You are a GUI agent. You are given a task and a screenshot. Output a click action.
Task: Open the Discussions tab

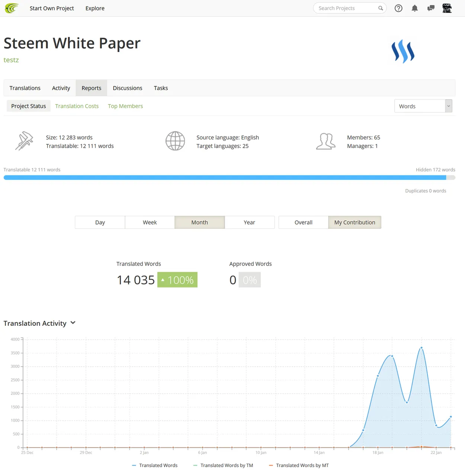click(128, 88)
